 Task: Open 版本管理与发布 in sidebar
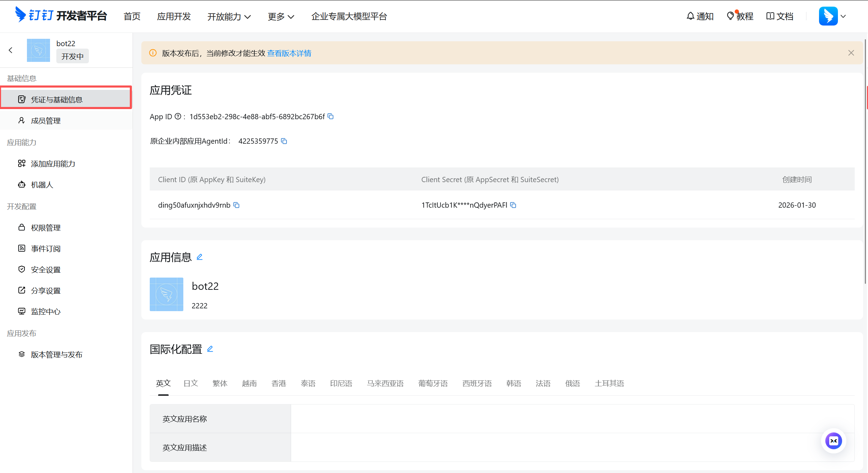[x=56, y=354]
